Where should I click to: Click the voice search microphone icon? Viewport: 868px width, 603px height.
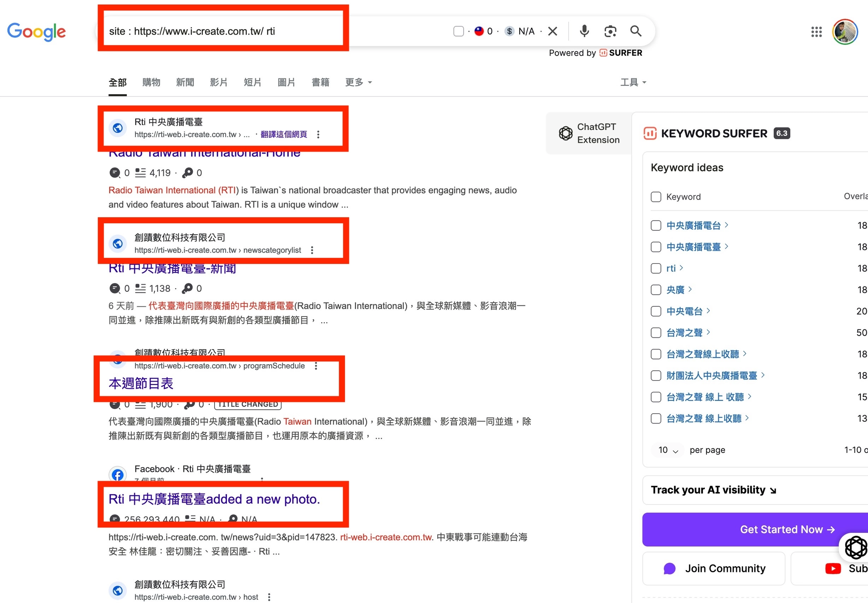pyautogui.click(x=584, y=31)
